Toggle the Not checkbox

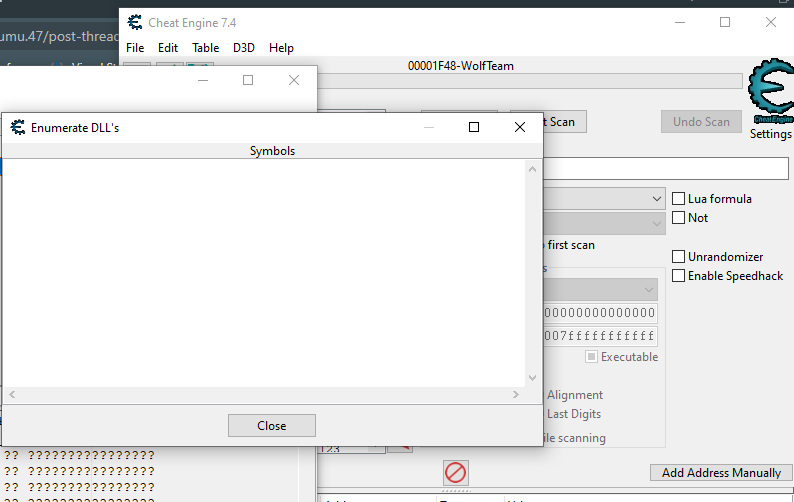point(679,218)
